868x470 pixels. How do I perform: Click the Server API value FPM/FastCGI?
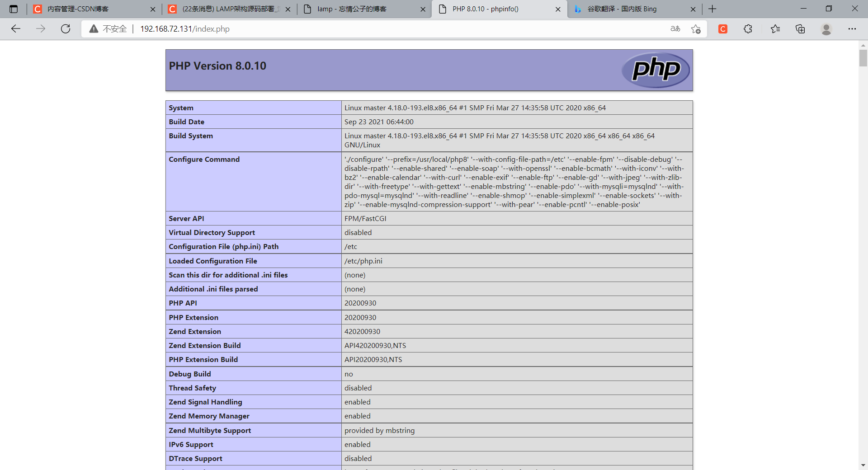click(x=365, y=219)
